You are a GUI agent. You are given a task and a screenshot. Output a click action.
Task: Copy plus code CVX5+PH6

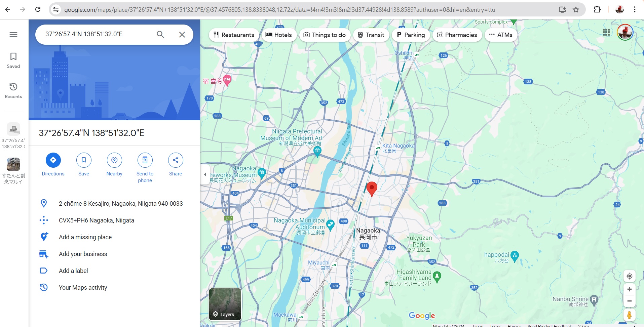(114, 220)
